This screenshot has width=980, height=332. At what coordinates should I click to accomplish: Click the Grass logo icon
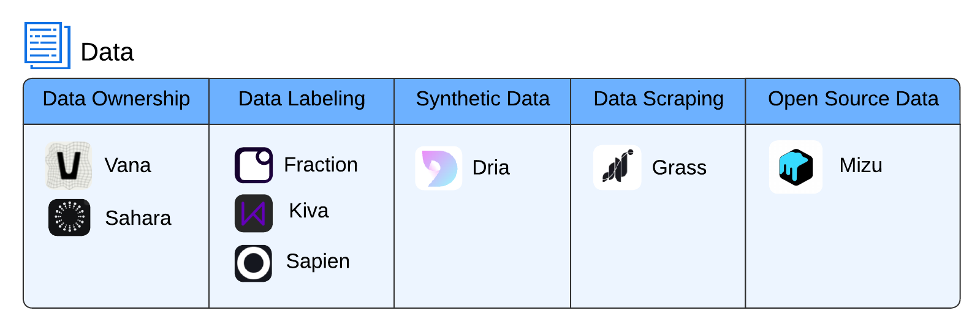(617, 167)
